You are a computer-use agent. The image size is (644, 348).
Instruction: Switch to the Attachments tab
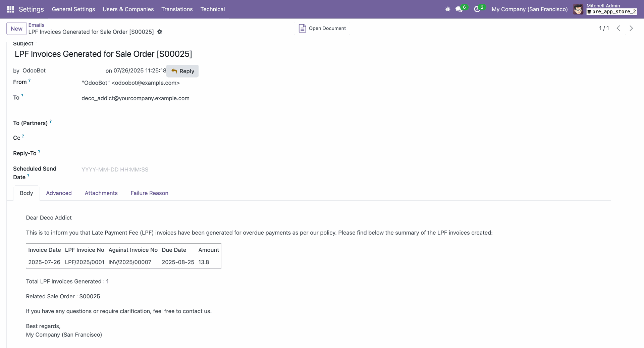click(x=101, y=193)
